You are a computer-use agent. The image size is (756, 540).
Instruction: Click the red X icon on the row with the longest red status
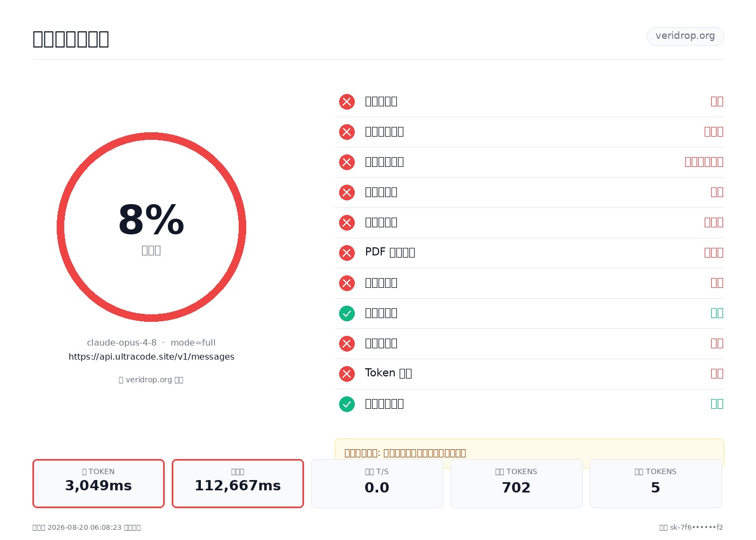[x=347, y=162]
